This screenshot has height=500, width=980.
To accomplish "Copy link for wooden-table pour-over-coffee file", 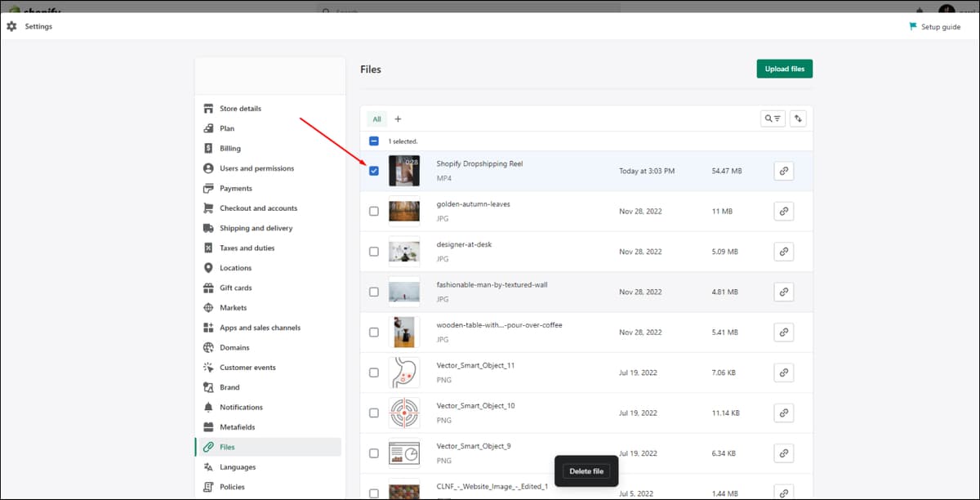I will point(783,333).
